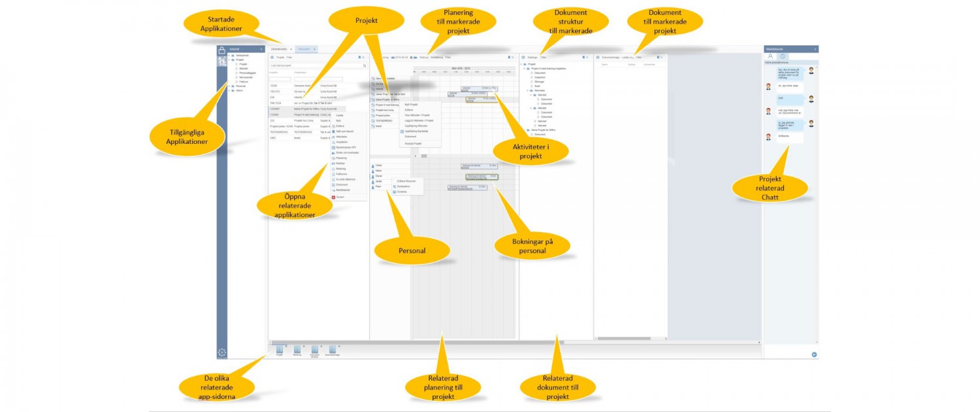This screenshot has width=980, height=412.
Task: Click Ladda upp in Dokumentmapp panel header
Action: point(627,58)
